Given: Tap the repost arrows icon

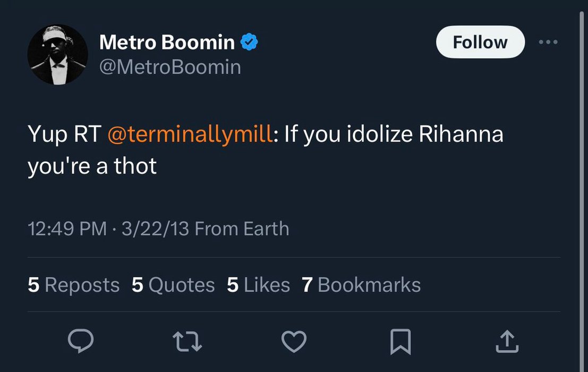Looking at the screenshot, I should [x=187, y=341].
